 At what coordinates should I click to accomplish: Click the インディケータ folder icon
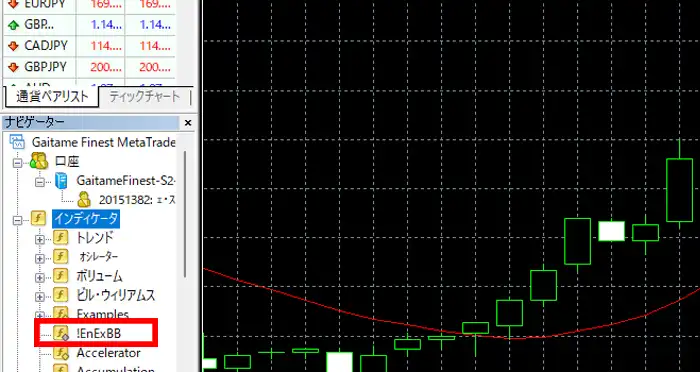coord(38,218)
